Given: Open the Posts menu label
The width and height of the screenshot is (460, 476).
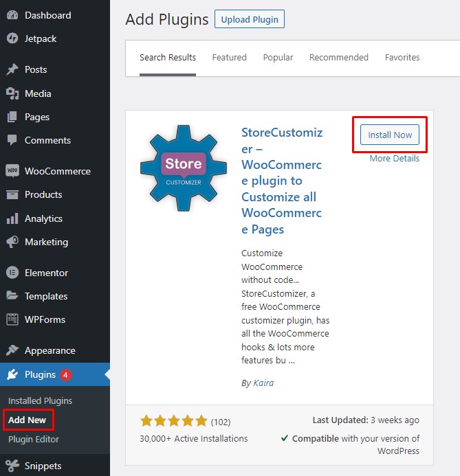Looking at the screenshot, I should point(36,69).
